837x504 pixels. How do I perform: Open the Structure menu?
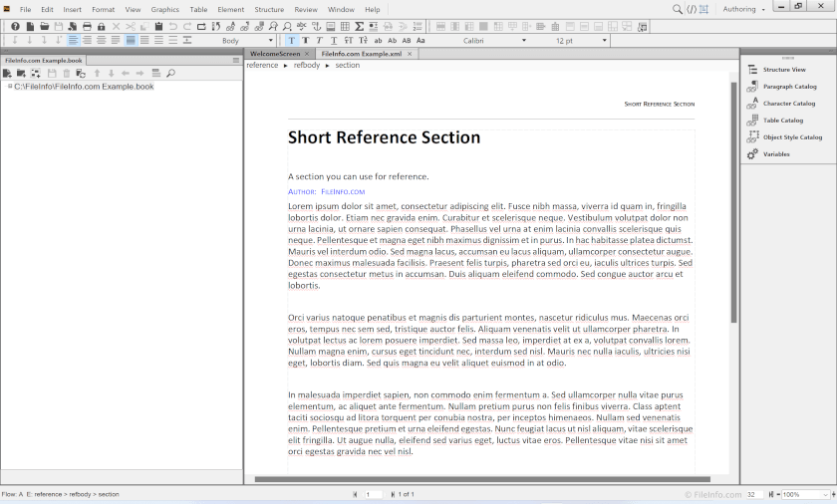[x=269, y=9]
